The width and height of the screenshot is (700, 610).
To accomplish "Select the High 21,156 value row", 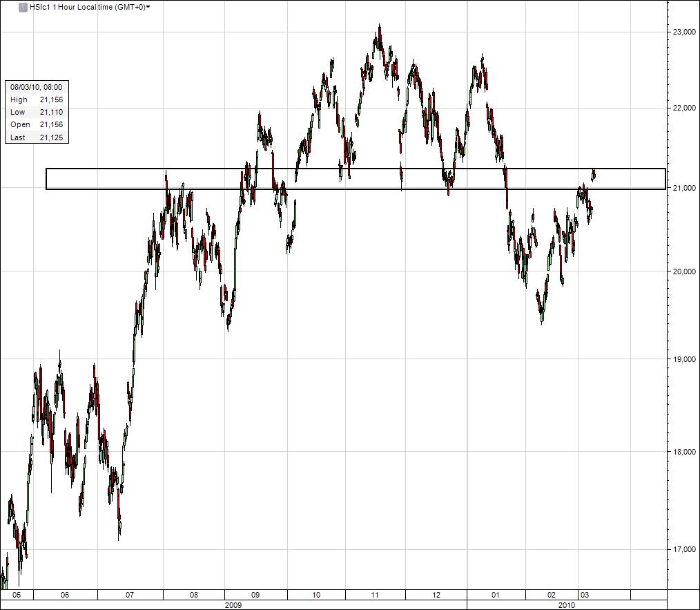I will coord(37,99).
